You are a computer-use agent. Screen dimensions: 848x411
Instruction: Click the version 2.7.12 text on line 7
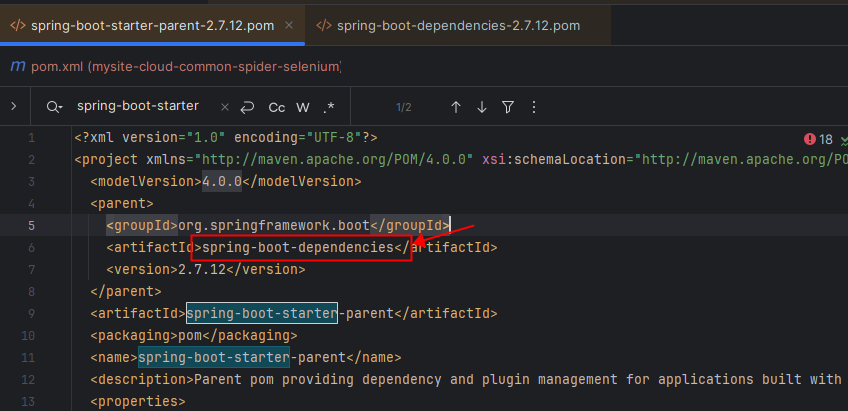coord(202,269)
